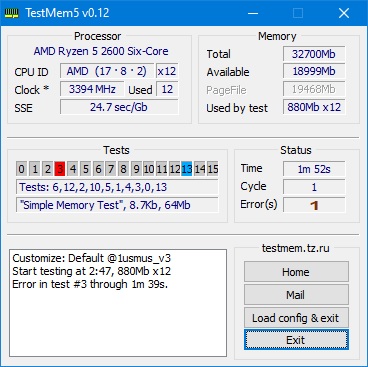
Task: Select test box number 6
Action: tap(98, 169)
